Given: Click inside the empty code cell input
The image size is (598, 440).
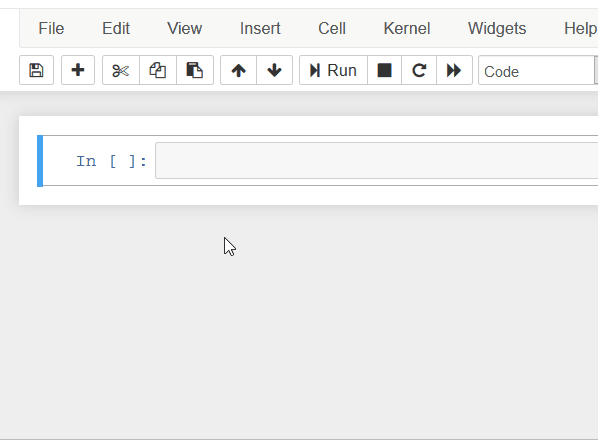Looking at the screenshot, I should [376, 161].
